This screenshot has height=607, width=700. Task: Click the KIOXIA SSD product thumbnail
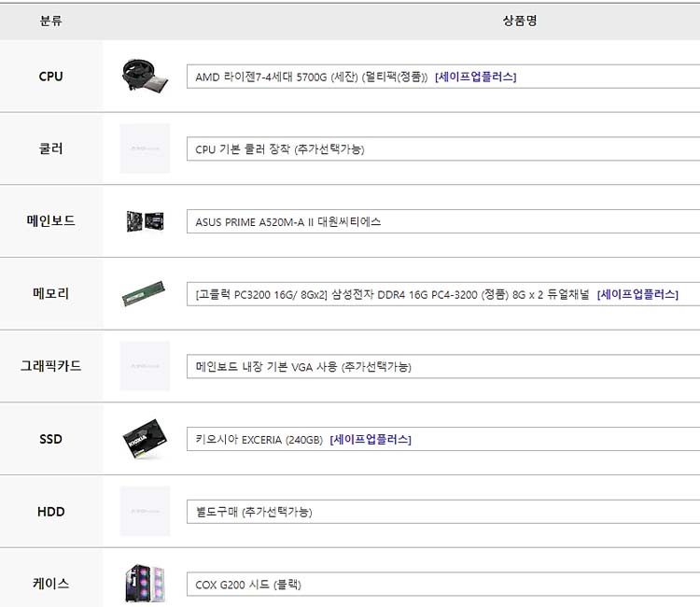(145, 439)
